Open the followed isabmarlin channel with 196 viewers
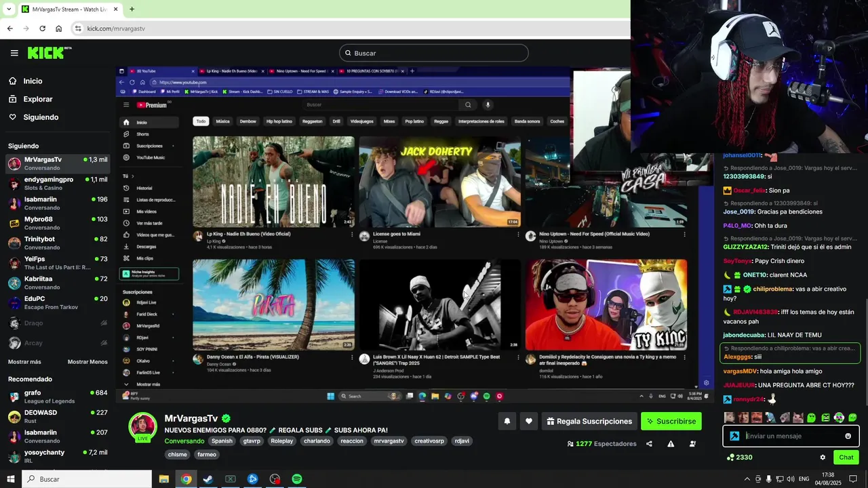The height and width of the screenshot is (488, 868). pos(58,203)
